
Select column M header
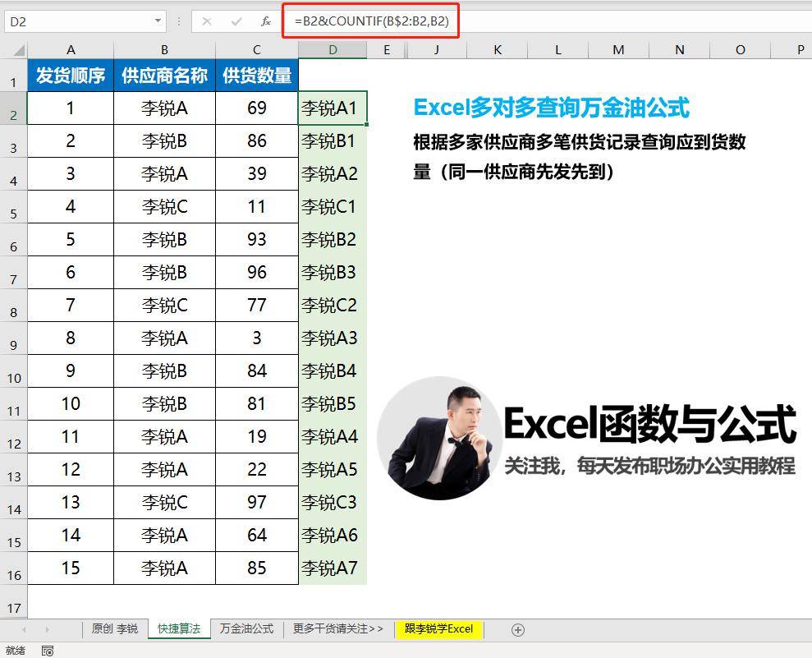tap(618, 50)
